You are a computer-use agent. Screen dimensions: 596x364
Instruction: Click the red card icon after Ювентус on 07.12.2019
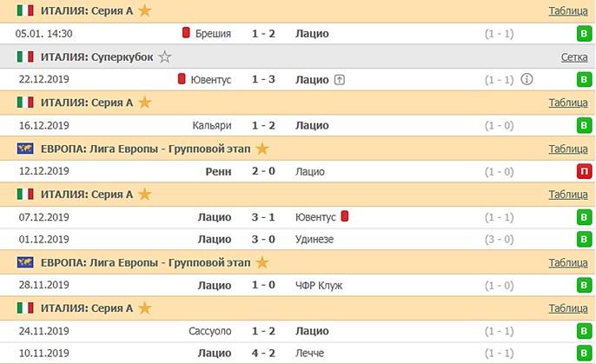point(345,216)
